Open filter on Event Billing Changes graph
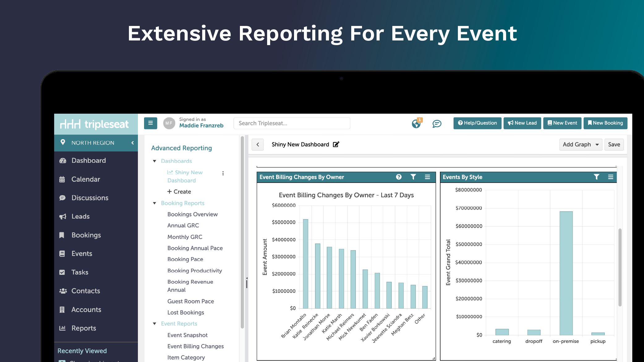 tap(413, 177)
